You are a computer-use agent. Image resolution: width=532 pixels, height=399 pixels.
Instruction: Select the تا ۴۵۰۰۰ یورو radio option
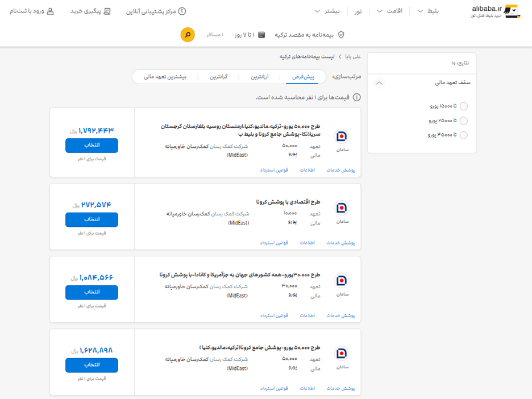[x=464, y=135]
